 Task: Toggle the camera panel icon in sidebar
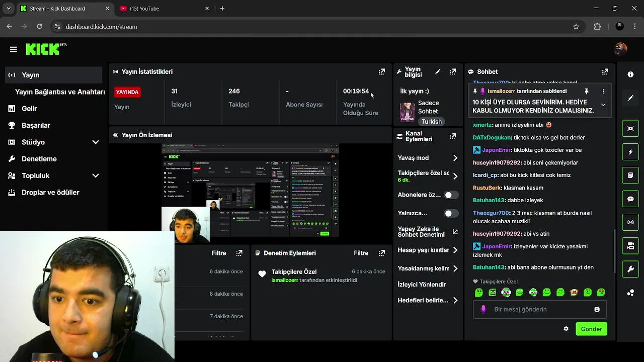630,246
